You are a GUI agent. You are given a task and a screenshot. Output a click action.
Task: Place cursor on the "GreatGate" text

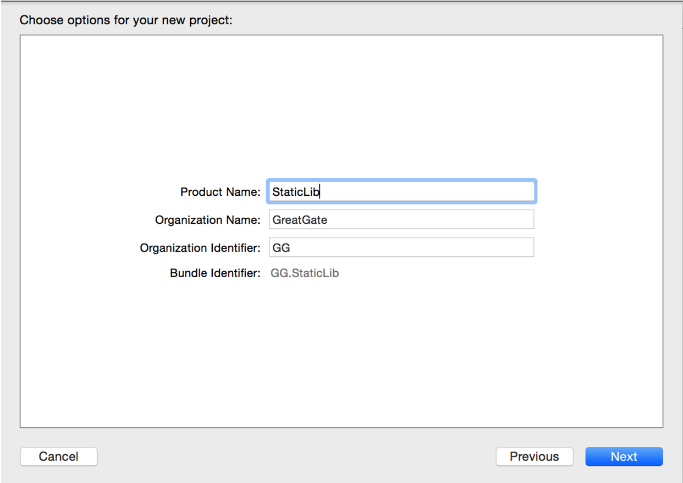coord(299,220)
